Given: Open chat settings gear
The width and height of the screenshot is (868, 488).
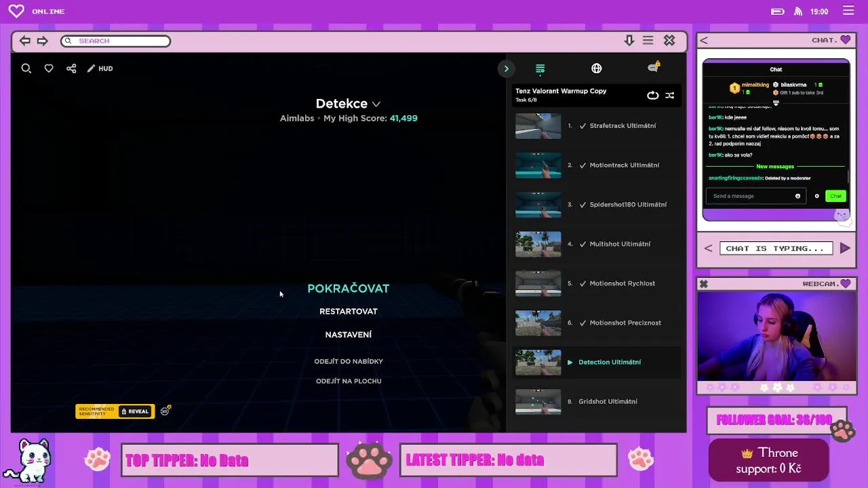Looking at the screenshot, I should click(x=816, y=196).
